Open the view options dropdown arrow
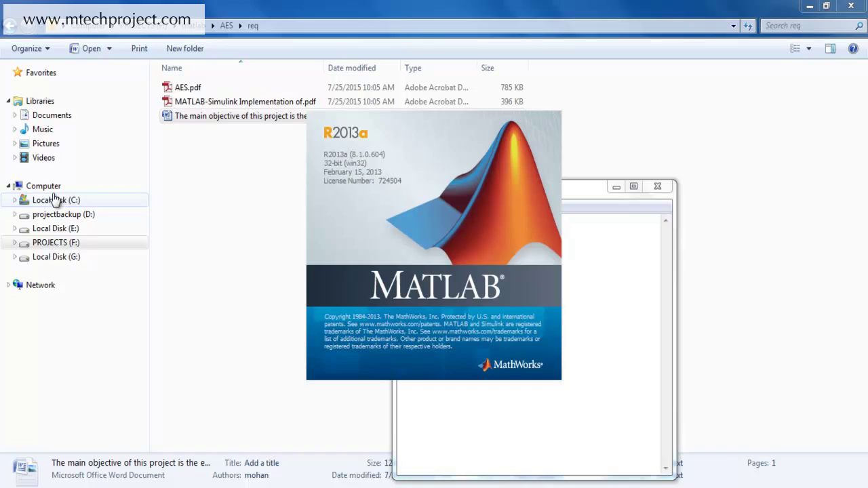The height and width of the screenshot is (488, 868). coord(809,49)
